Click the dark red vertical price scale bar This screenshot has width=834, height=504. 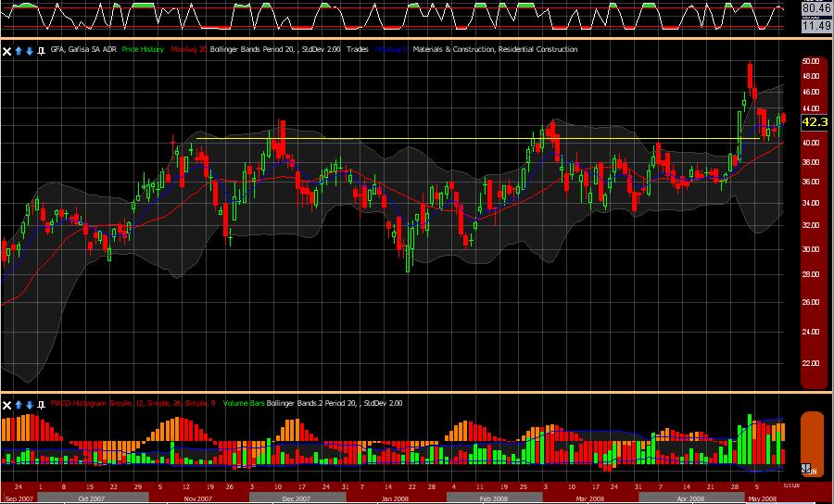pos(815,222)
